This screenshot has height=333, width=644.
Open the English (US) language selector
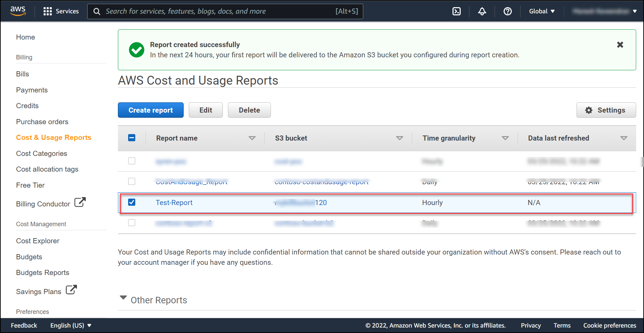71,325
